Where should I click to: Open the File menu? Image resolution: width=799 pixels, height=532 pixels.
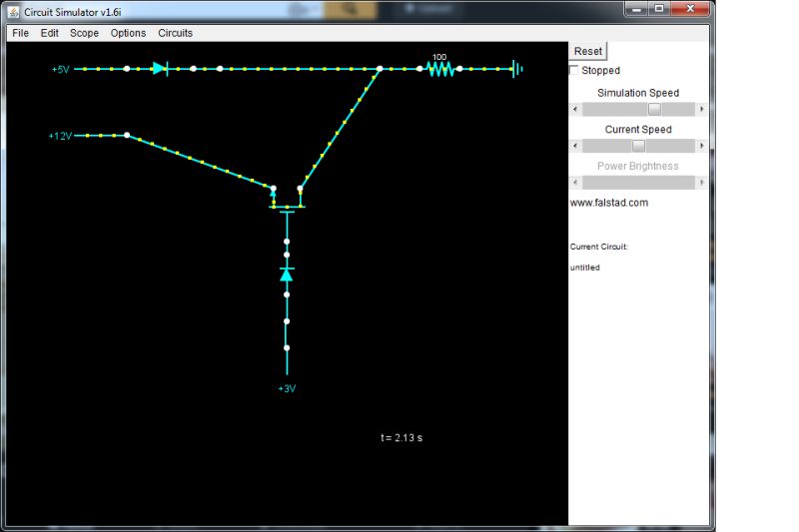(20, 33)
